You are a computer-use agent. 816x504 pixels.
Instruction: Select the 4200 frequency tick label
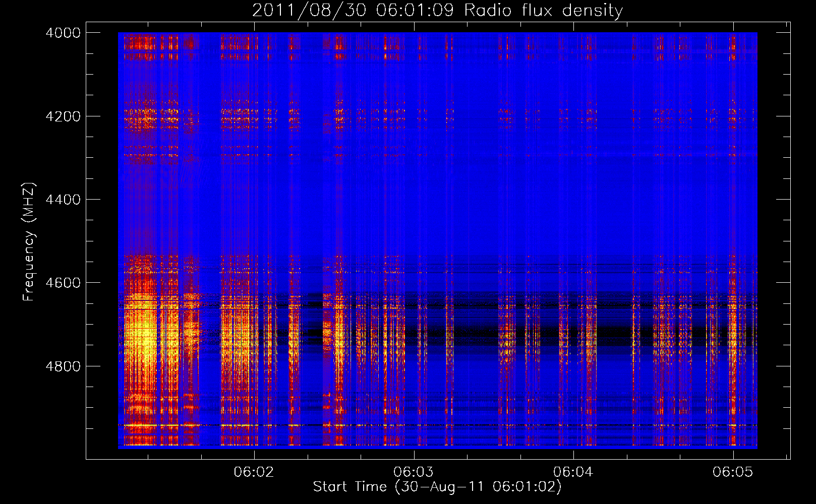(63, 116)
